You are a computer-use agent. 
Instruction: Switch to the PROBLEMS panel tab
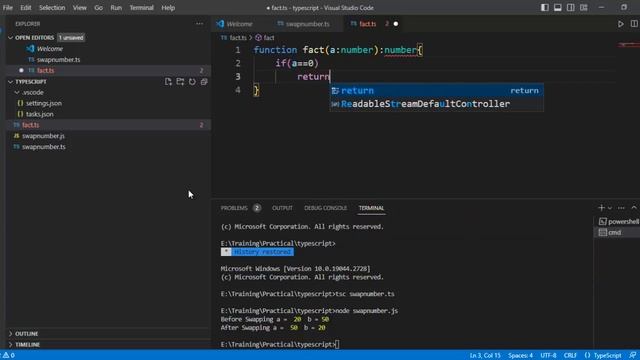point(240,208)
